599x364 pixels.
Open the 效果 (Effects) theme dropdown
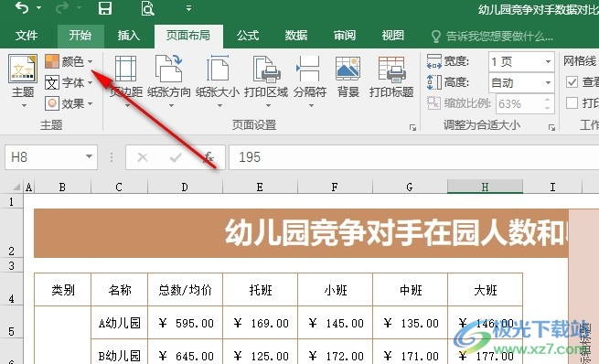(x=70, y=103)
